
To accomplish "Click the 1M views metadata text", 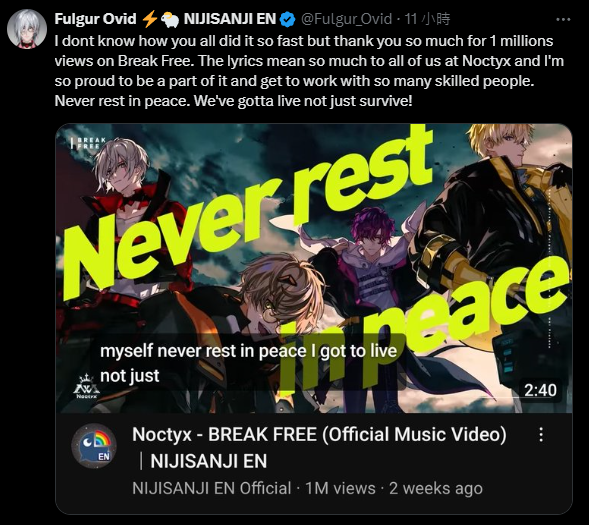I will (x=340, y=488).
